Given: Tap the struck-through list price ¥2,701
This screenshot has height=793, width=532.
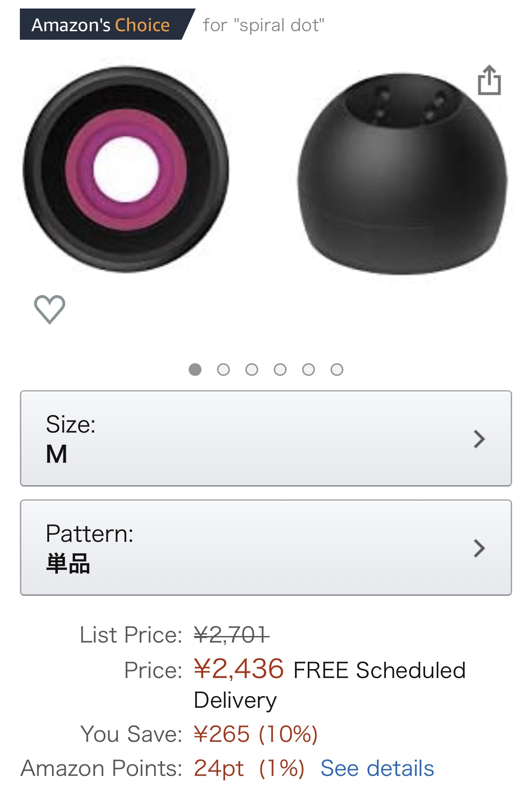Looking at the screenshot, I should [231, 635].
